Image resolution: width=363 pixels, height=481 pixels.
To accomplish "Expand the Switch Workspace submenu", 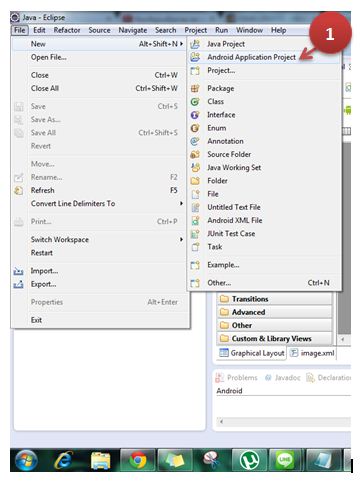I will (181, 239).
